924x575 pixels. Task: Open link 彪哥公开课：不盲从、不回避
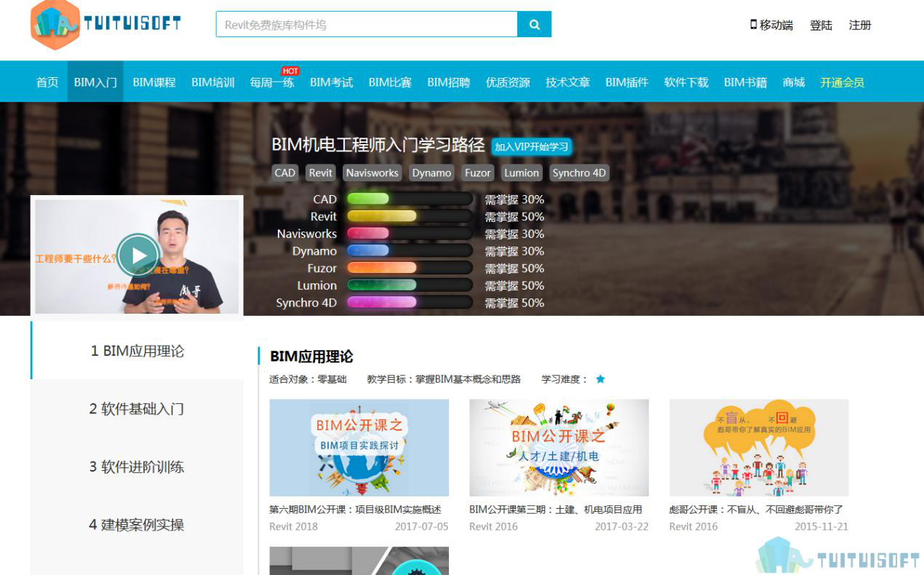756,509
